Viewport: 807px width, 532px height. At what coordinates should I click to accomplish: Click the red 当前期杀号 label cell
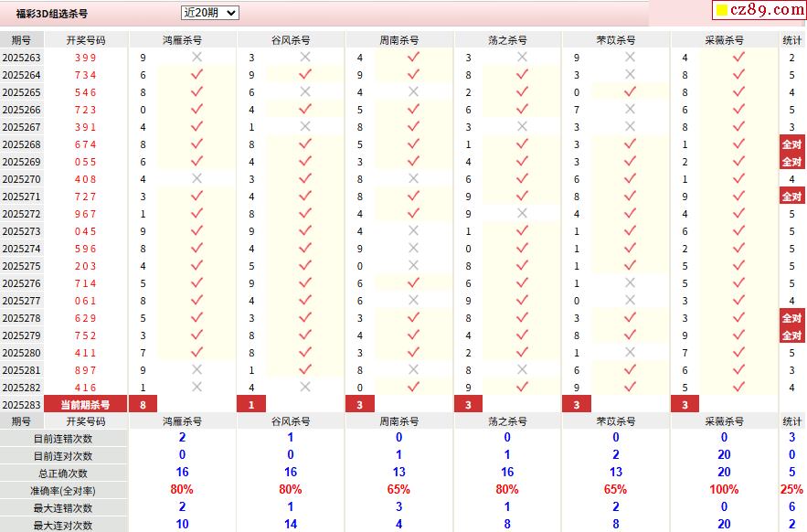(86, 405)
